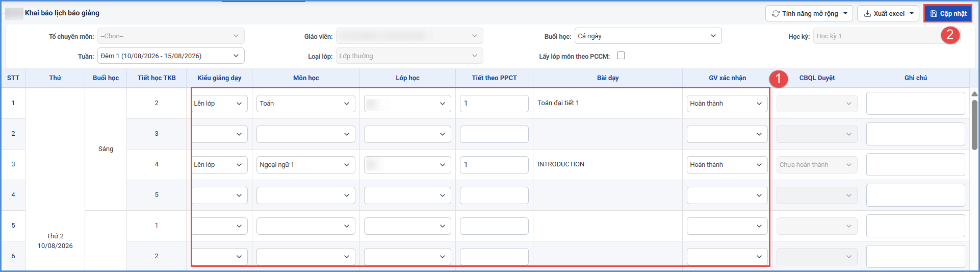The image size is (980, 272).
Task: Open the Tuần week selector
Action: (171, 56)
